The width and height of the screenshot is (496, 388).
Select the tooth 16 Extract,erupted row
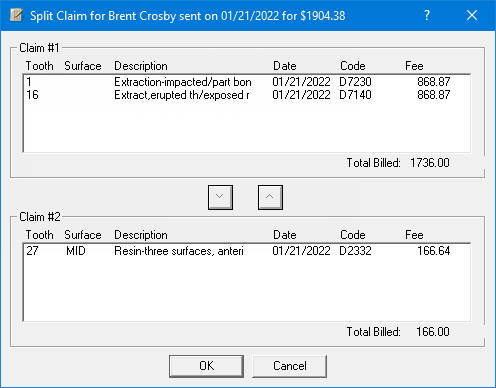point(247,95)
